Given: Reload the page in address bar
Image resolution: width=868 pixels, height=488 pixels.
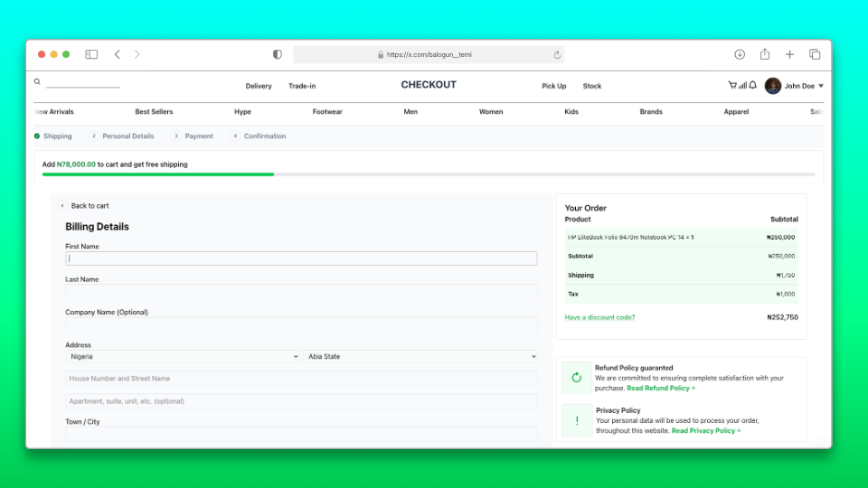Looking at the screenshot, I should point(557,55).
